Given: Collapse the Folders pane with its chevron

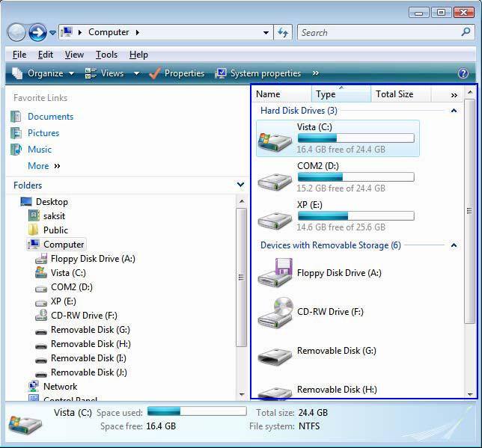Looking at the screenshot, I should (x=241, y=185).
